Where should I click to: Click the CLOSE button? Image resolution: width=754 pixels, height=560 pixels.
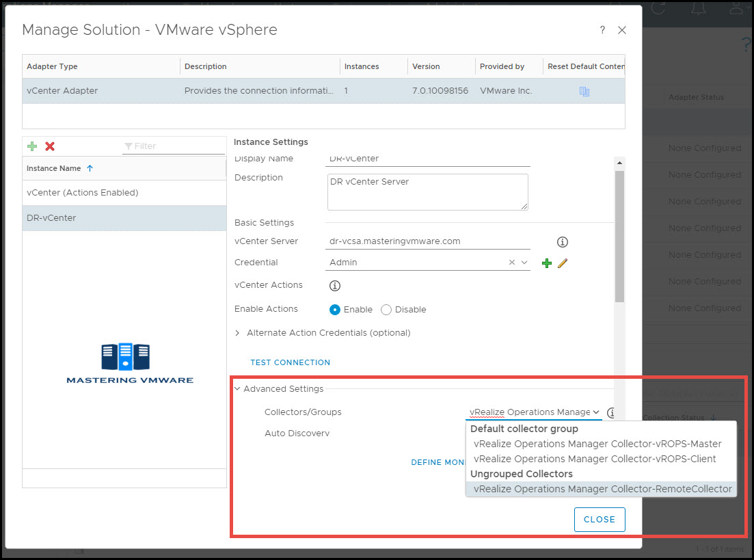click(599, 520)
